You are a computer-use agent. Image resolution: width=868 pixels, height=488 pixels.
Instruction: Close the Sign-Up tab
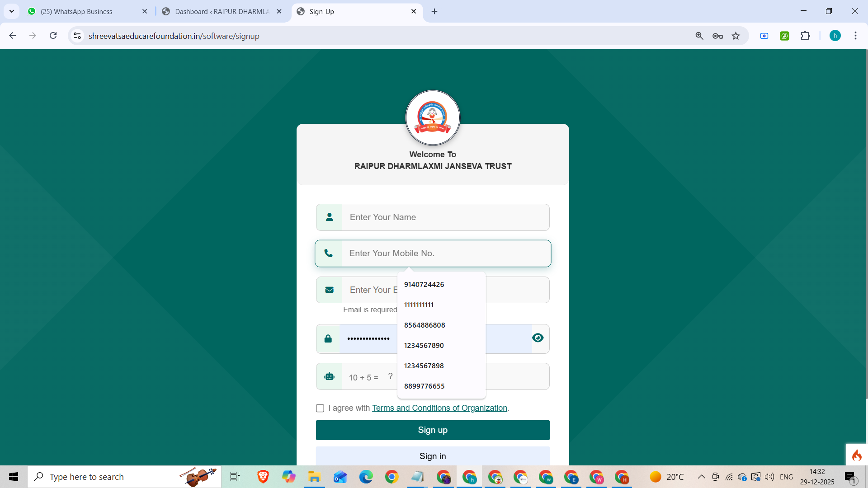[414, 12]
